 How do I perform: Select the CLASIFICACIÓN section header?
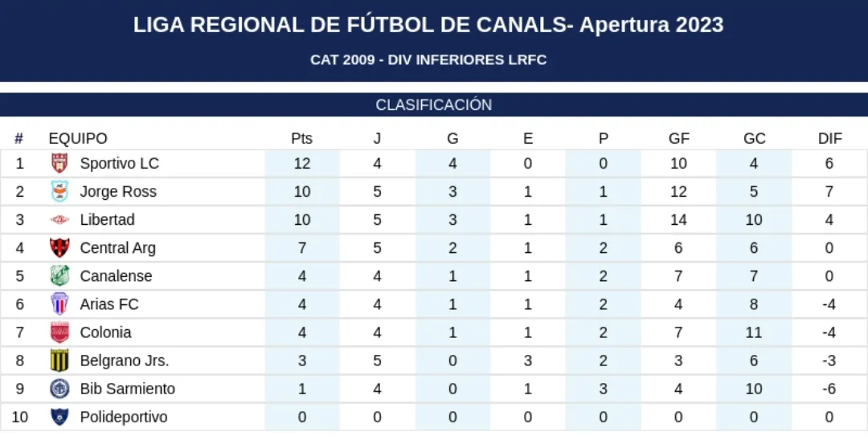434,105
